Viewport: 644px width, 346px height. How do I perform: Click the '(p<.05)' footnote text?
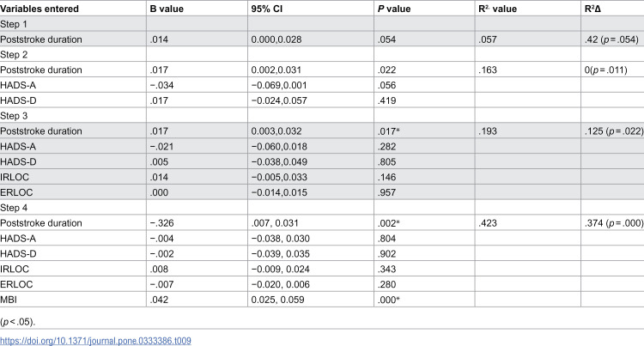click(18, 322)
